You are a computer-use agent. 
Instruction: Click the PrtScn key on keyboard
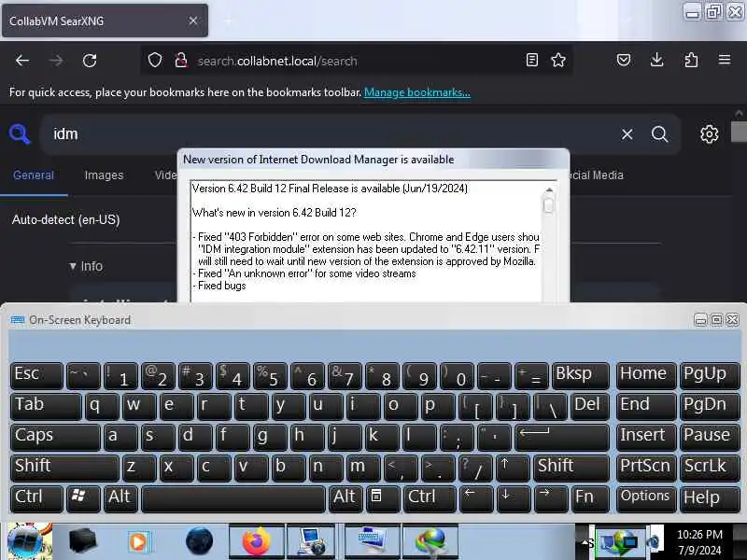pos(646,468)
